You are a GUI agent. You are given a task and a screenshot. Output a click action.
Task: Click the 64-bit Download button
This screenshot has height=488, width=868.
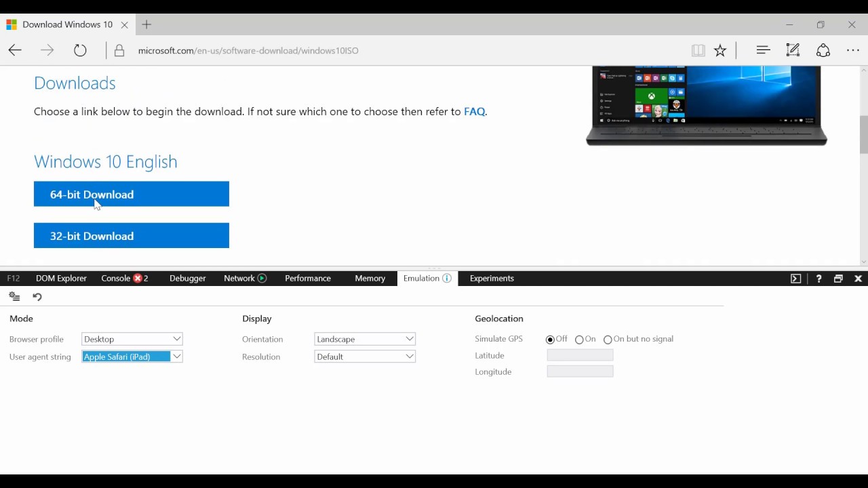tap(132, 194)
